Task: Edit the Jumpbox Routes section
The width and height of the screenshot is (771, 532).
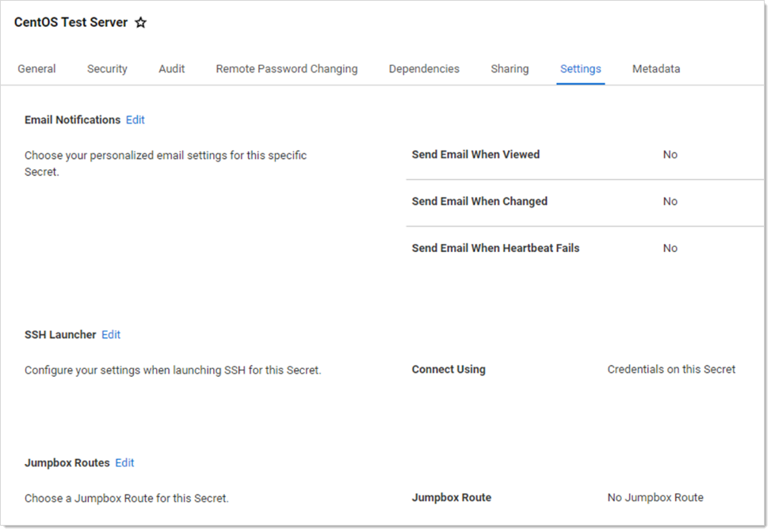Action: pos(124,463)
